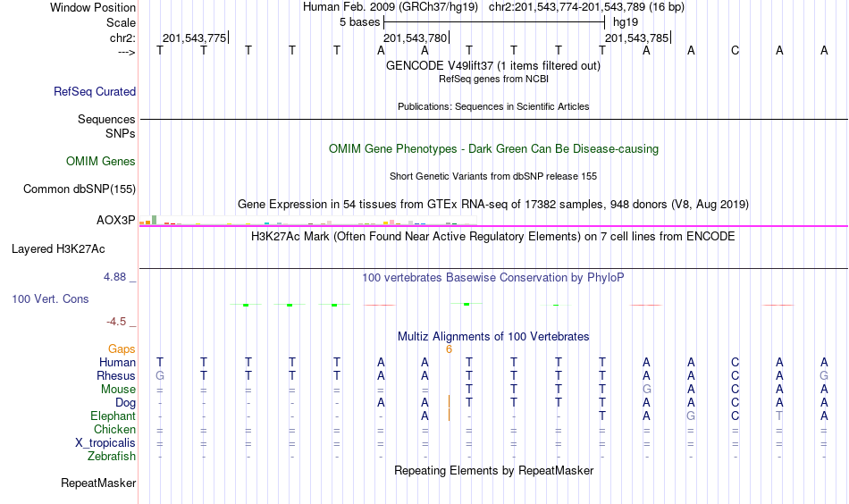Click the grey T in the Elephant row
This screenshot has height=504, width=849.
tap(779, 416)
